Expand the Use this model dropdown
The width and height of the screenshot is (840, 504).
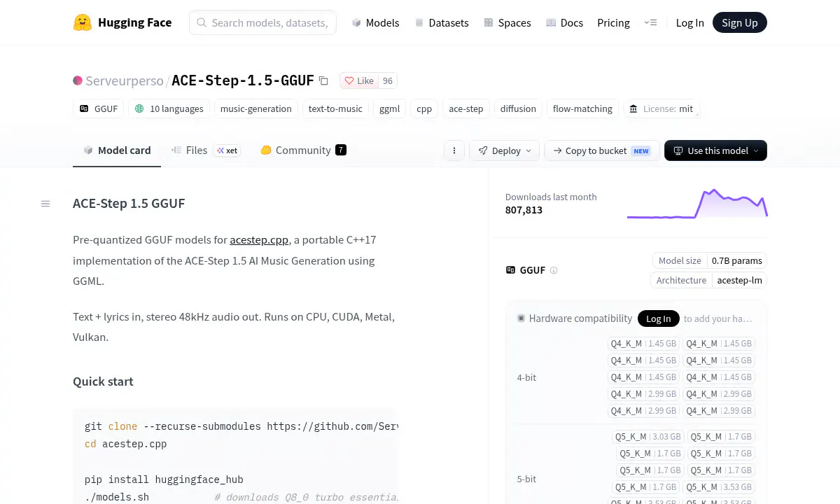[x=715, y=150]
